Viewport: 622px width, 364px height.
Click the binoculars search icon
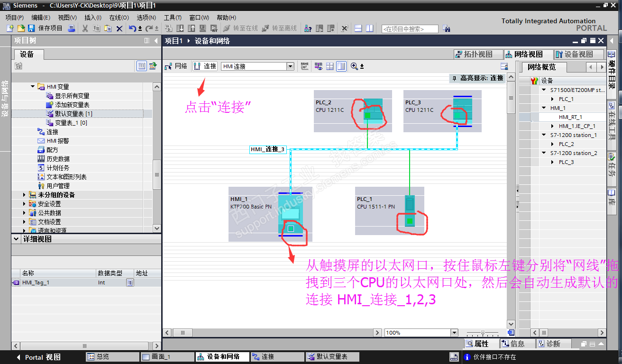(447, 29)
